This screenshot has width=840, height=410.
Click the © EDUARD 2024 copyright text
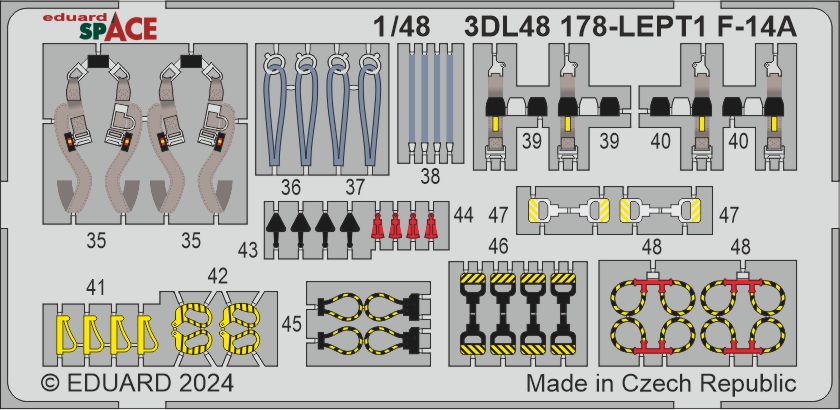pos(138,384)
